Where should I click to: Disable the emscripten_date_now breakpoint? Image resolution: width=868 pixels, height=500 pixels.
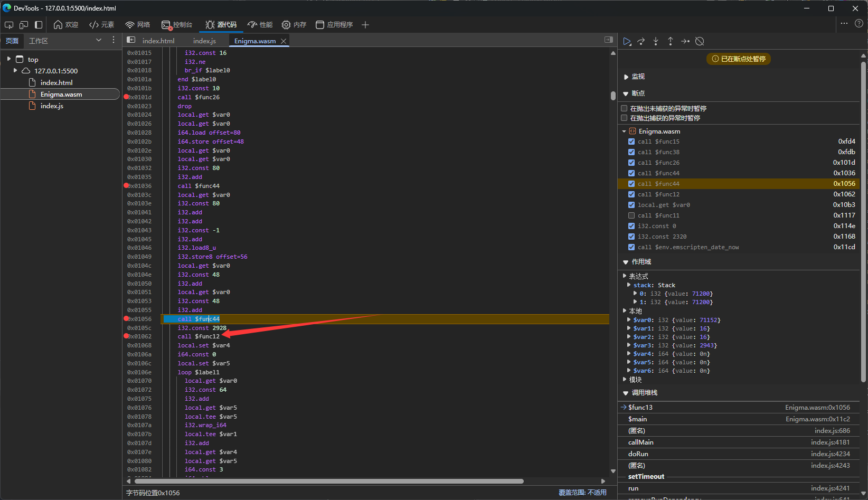631,247
